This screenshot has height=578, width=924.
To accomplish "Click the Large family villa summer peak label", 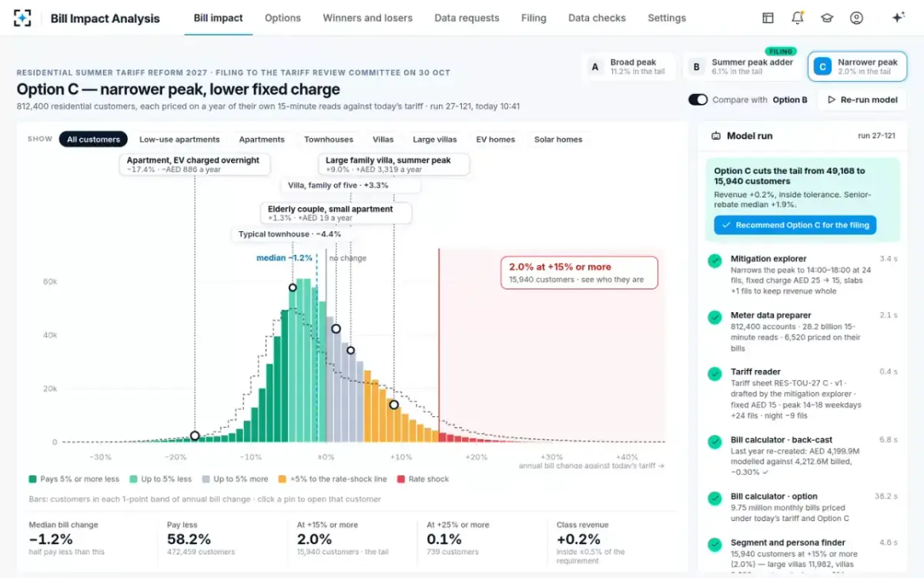I will pyautogui.click(x=394, y=164).
